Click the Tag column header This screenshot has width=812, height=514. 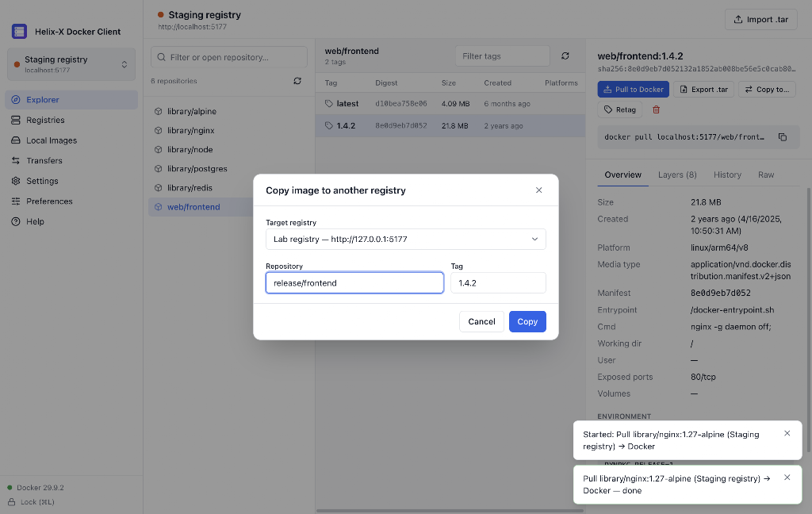(x=331, y=83)
